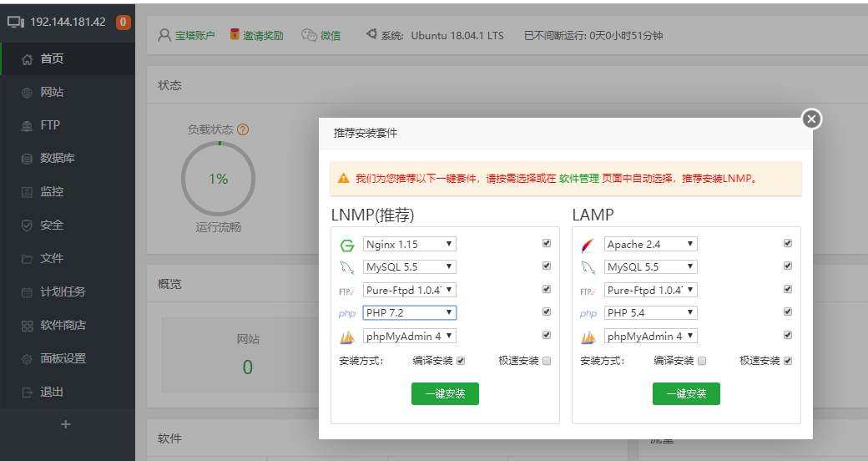Click the grid icon beside 软件商店
The height and width of the screenshot is (461, 868).
pos(27,326)
